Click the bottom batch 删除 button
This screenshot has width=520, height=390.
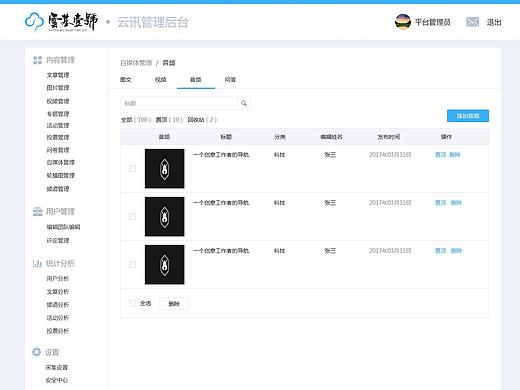pyautogui.click(x=174, y=303)
